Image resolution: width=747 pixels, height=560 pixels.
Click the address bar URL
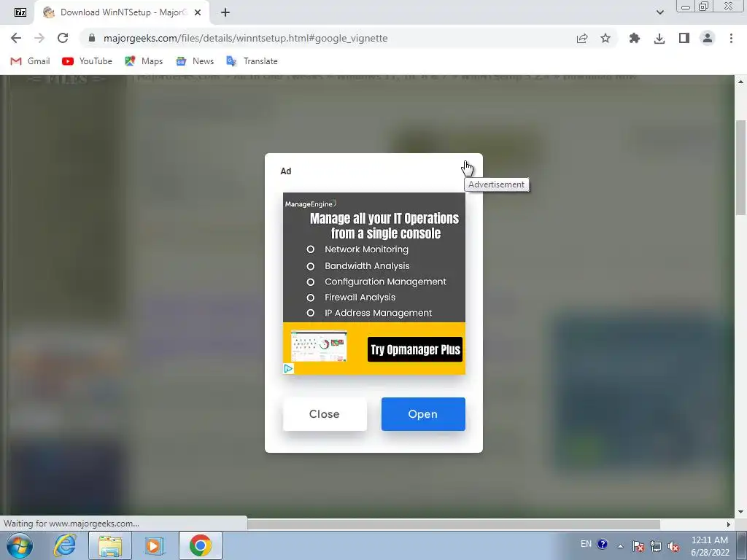245,38
